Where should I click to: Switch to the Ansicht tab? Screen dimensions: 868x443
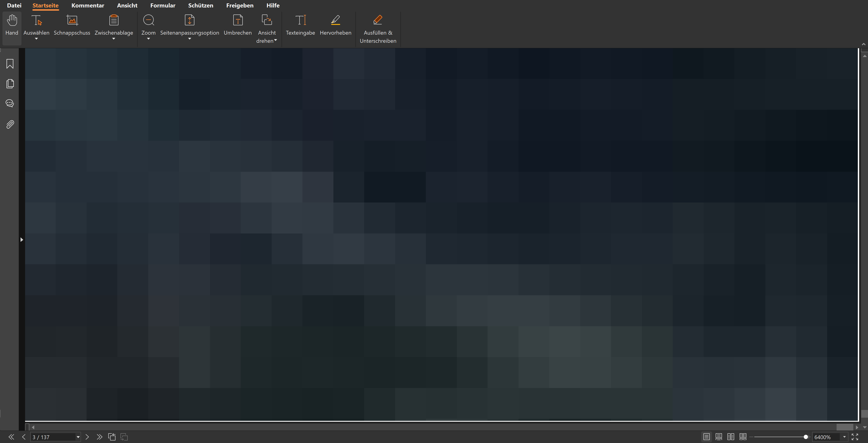pyautogui.click(x=127, y=5)
